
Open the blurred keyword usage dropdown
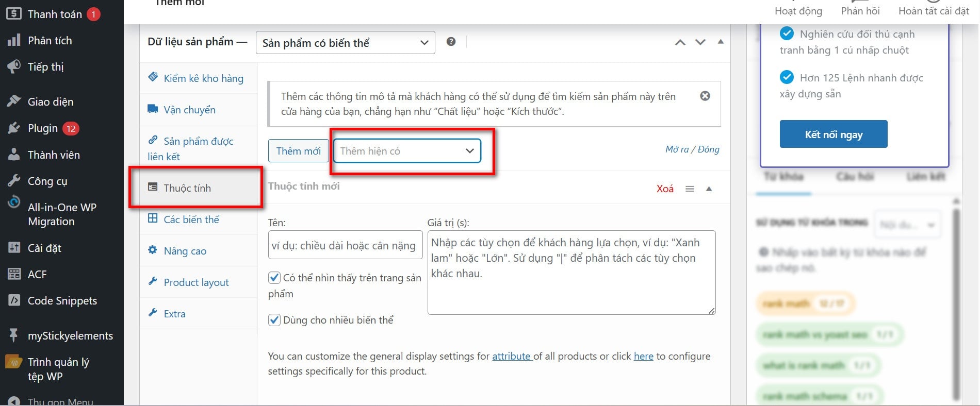[x=907, y=225]
